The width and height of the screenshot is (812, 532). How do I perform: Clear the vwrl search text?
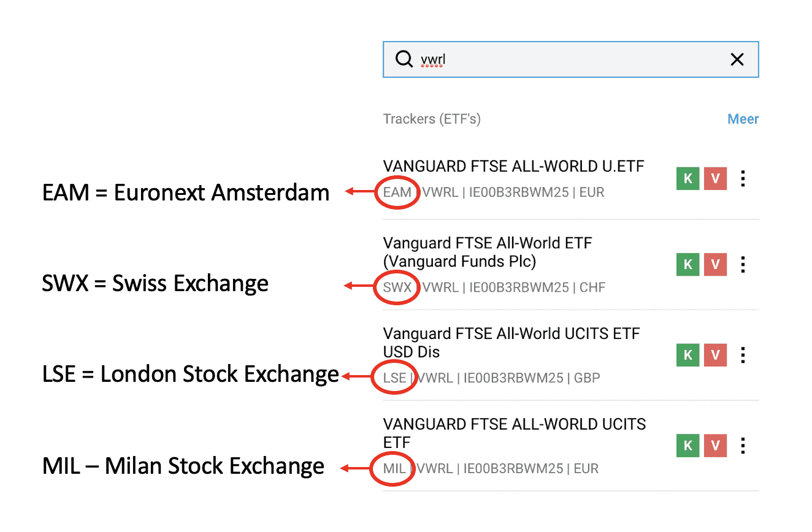[737, 59]
